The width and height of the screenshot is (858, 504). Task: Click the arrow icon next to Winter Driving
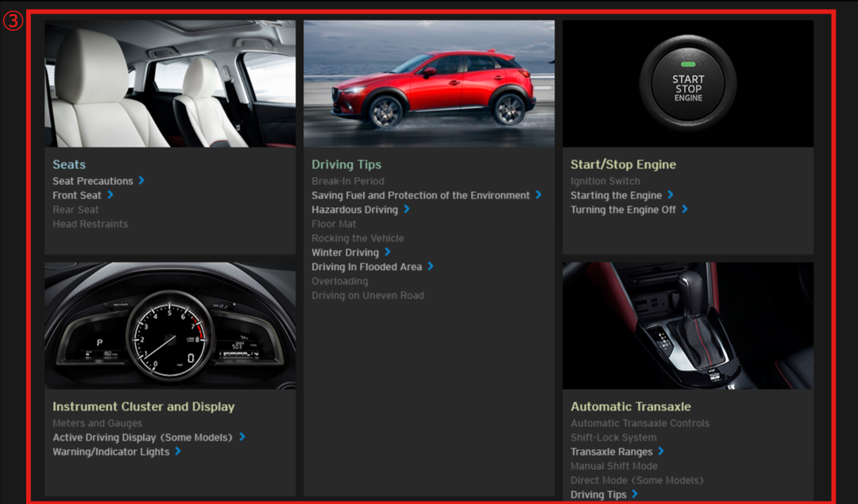click(388, 252)
